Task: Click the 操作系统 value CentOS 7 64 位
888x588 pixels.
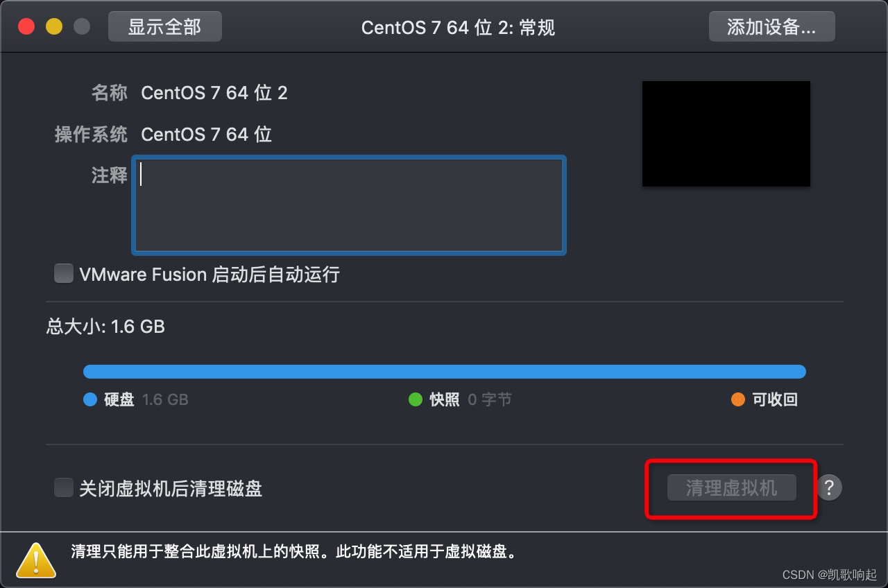Action: pyautogui.click(x=207, y=134)
